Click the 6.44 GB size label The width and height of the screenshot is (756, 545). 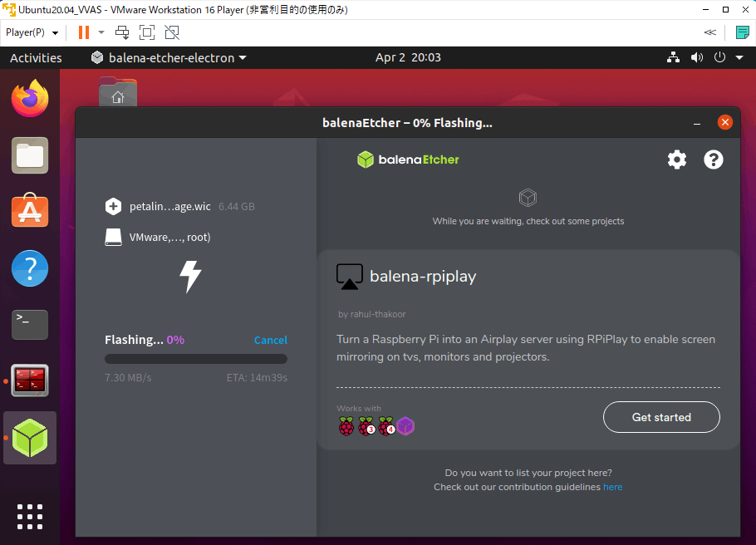(x=236, y=206)
